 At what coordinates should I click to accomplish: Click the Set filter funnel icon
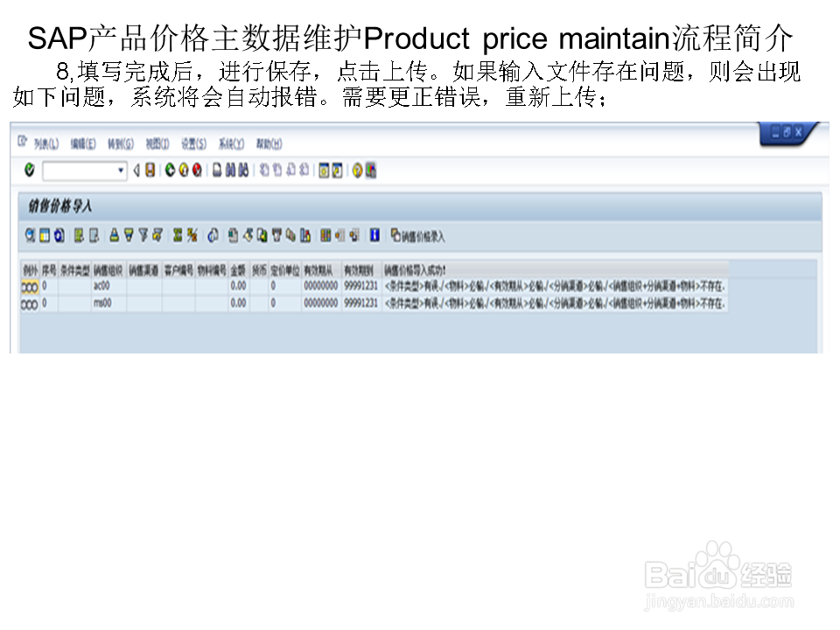pos(143,235)
